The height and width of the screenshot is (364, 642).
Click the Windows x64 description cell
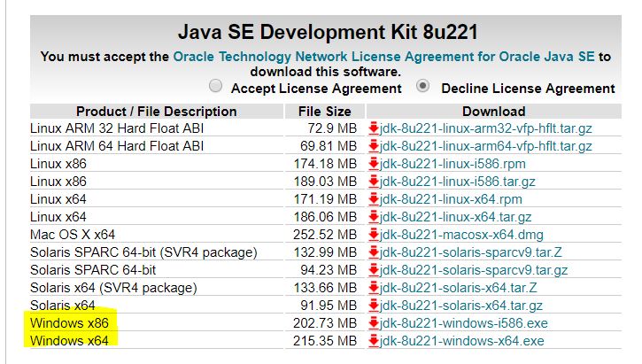pos(157,341)
